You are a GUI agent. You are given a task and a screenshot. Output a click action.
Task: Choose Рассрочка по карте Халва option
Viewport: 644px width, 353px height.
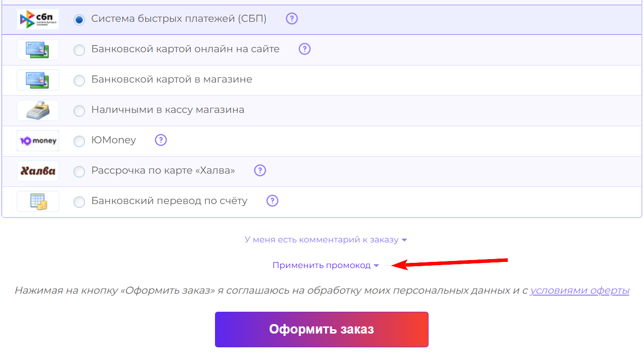click(x=79, y=171)
